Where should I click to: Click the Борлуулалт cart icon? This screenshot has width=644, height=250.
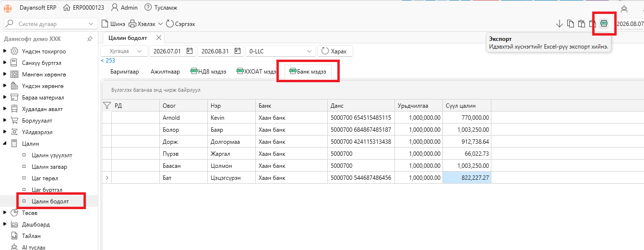tap(14, 121)
